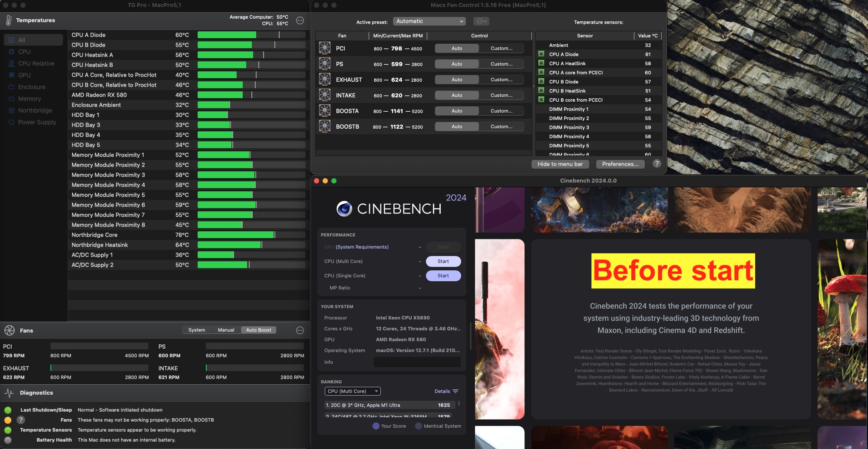Click the chip icon next to CPU B Diode sensor
This screenshot has height=449, width=868.
[x=541, y=81]
